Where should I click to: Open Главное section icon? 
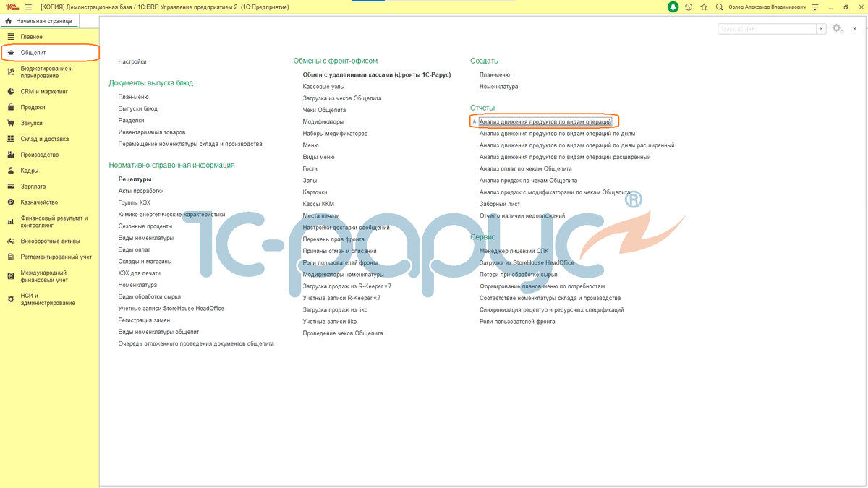(x=10, y=37)
